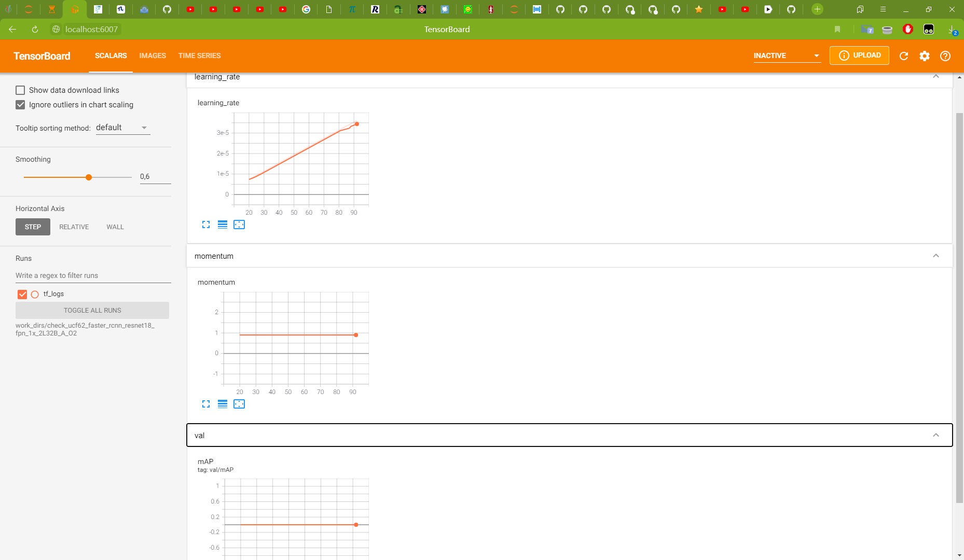Image resolution: width=964 pixels, height=560 pixels.
Task: Refresh TensorBoard data
Action: point(904,55)
